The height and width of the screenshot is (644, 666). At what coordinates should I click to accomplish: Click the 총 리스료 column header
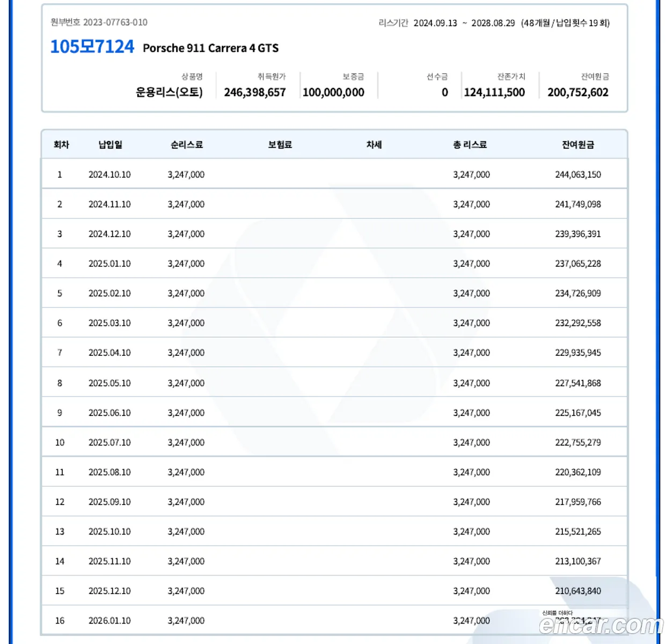point(470,145)
